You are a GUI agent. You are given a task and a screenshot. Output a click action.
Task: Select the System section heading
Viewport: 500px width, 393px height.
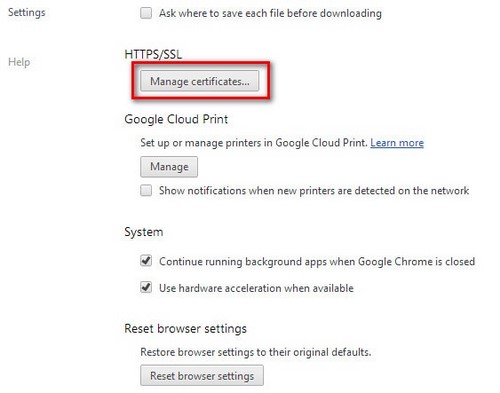coord(144,232)
